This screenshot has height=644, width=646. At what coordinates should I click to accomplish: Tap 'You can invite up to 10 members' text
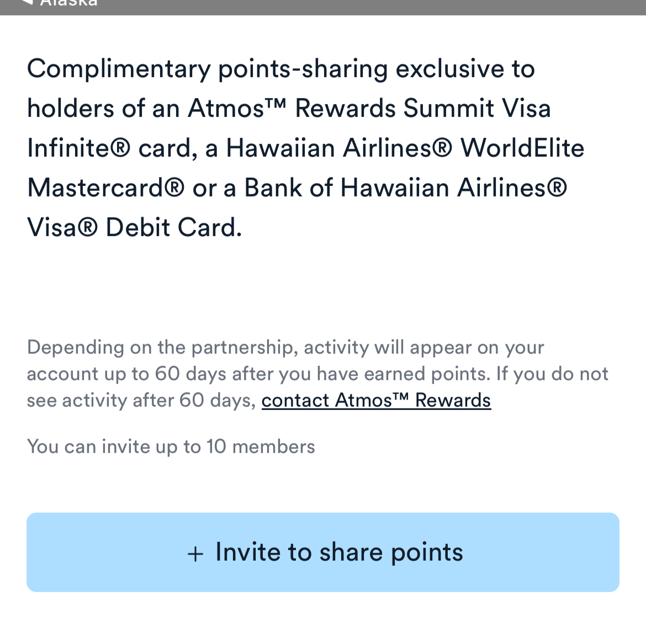(x=171, y=446)
